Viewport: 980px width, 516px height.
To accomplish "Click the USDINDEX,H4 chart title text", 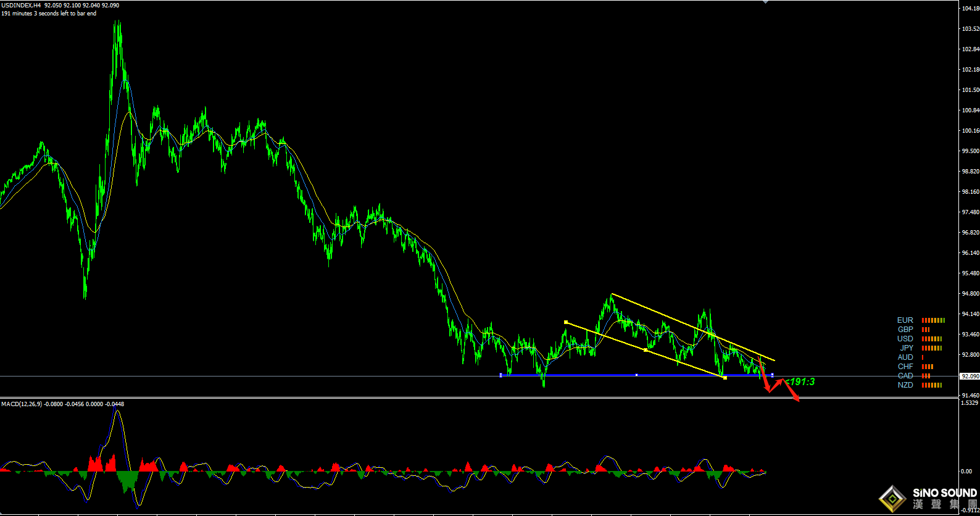I will (x=22, y=5).
